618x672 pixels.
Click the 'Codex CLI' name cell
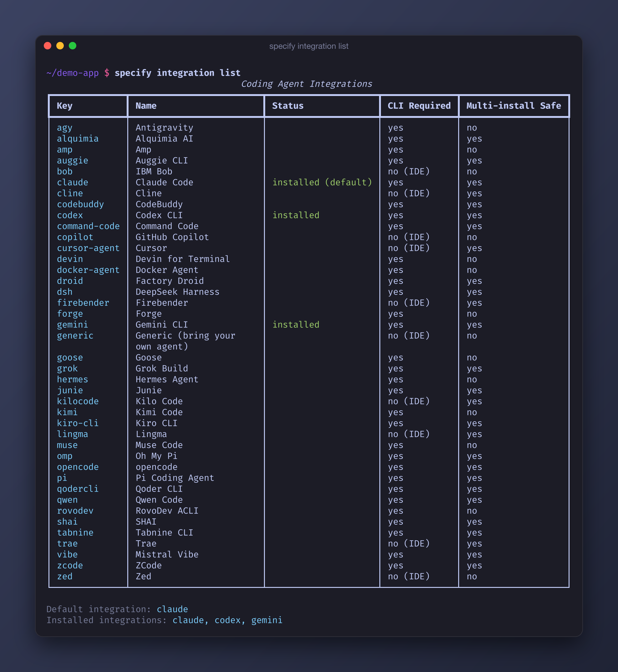tap(159, 215)
